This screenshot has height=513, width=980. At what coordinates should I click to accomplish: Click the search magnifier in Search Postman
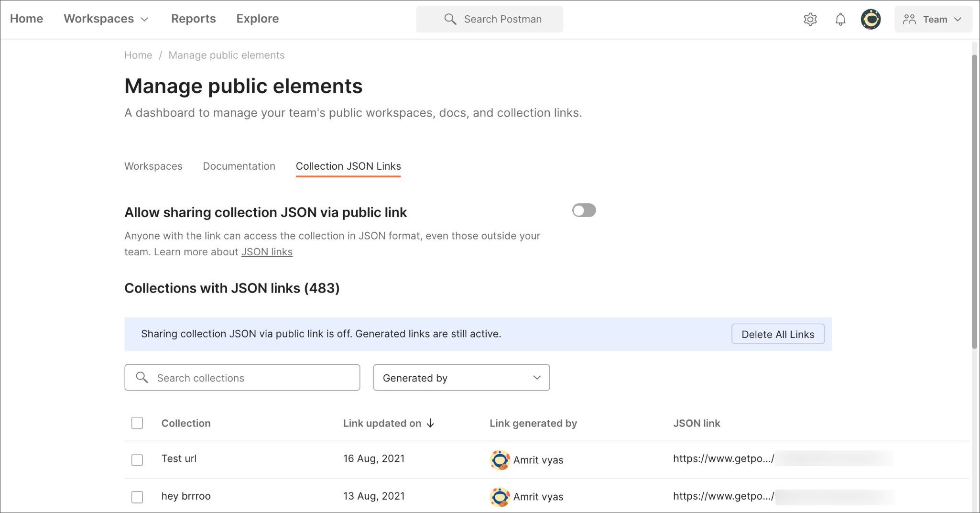click(450, 19)
